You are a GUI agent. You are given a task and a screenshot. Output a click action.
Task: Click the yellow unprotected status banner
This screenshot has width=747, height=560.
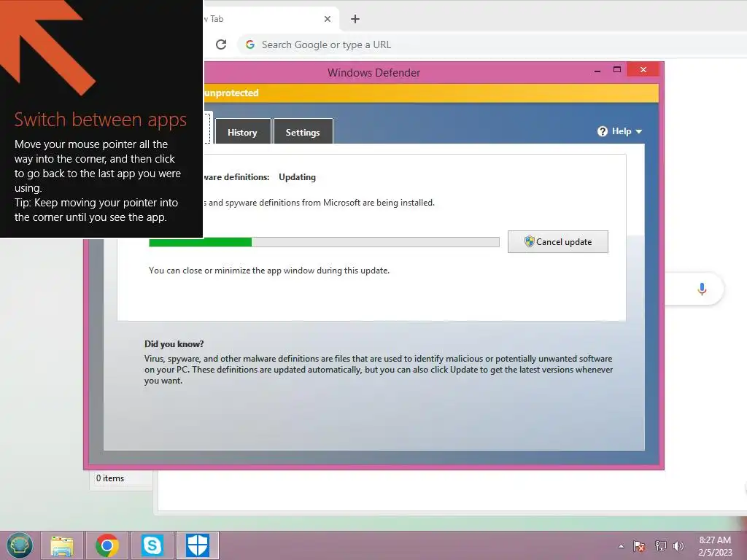(x=431, y=93)
